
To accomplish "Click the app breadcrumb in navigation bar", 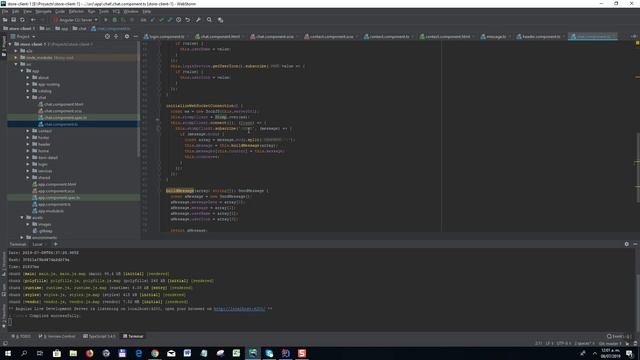I will click(x=62, y=29).
